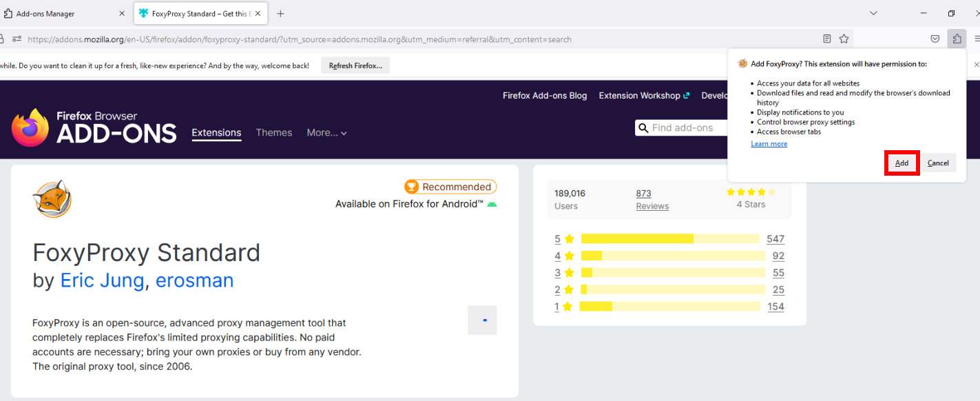
Task: Filter reviews by 2 star rating
Action: [x=564, y=289]
